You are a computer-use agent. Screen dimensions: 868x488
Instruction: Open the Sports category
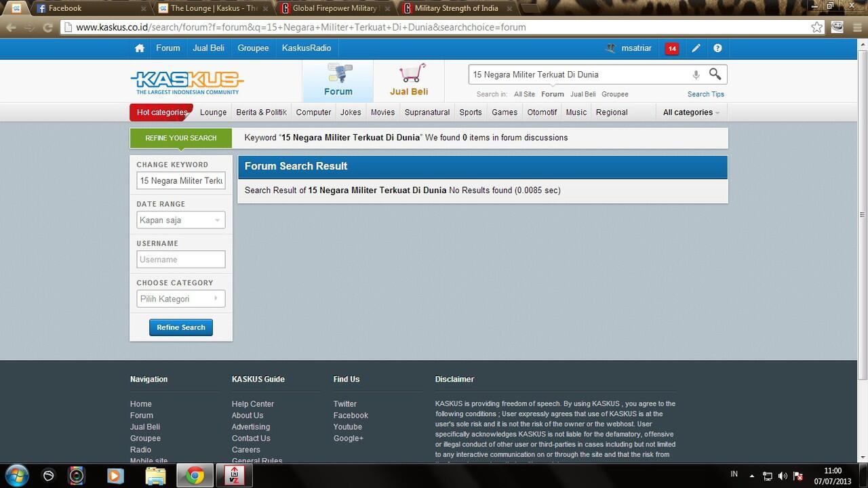pyautogui.click(x=471, y=113)
